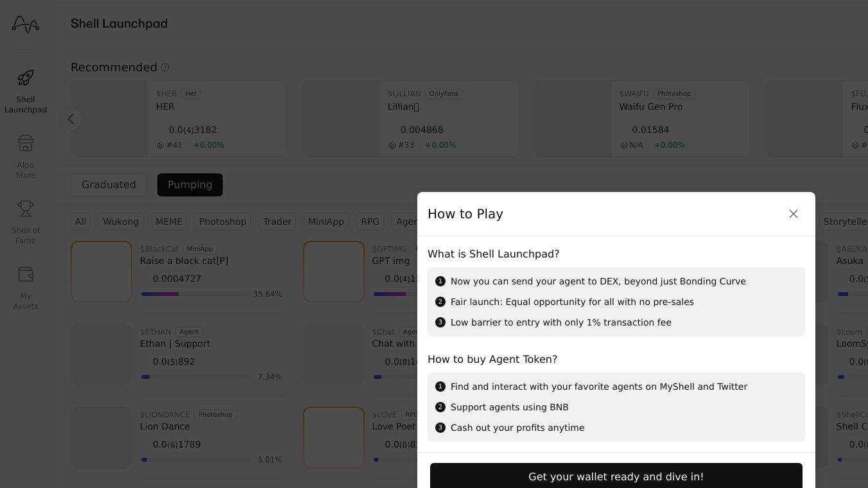Open My Assets wallet icon
The width and height of the screenshot is (868, 488).
(x=26, y=274)
